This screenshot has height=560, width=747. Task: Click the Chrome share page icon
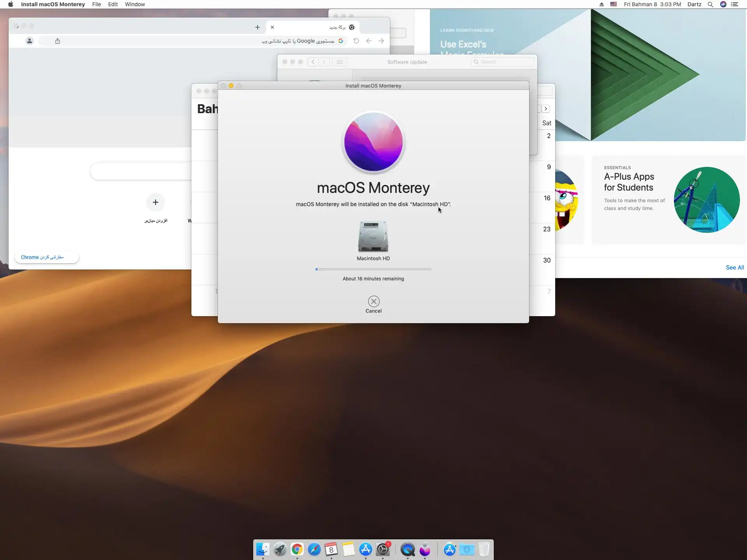pos(58,41)
